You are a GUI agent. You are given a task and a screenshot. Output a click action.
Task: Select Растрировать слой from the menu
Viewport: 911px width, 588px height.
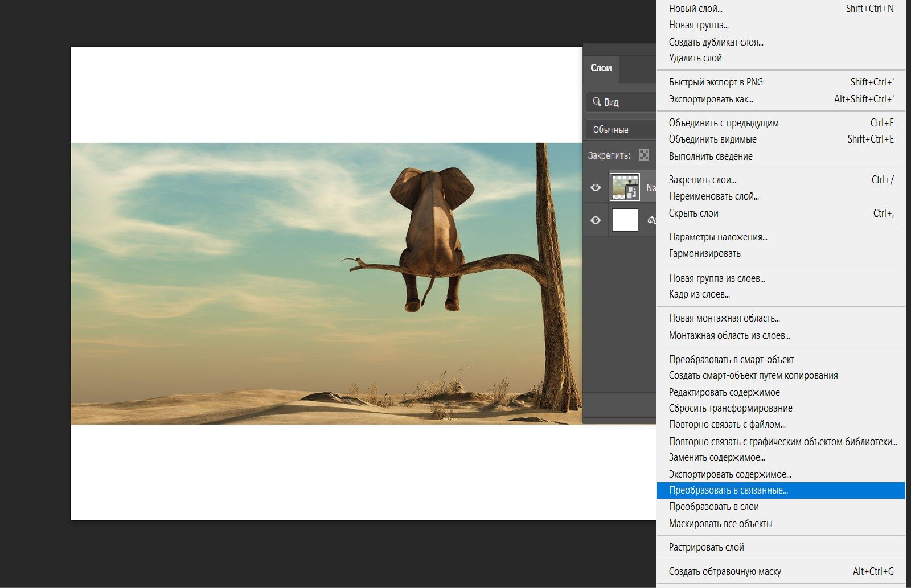coord(706,547)
